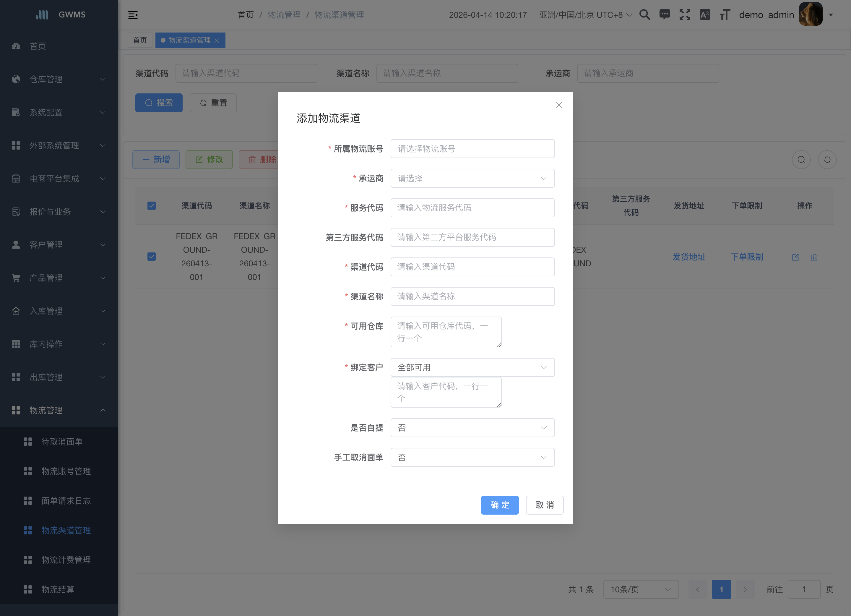Open 物流结算 submenu item

pos(59,589)
